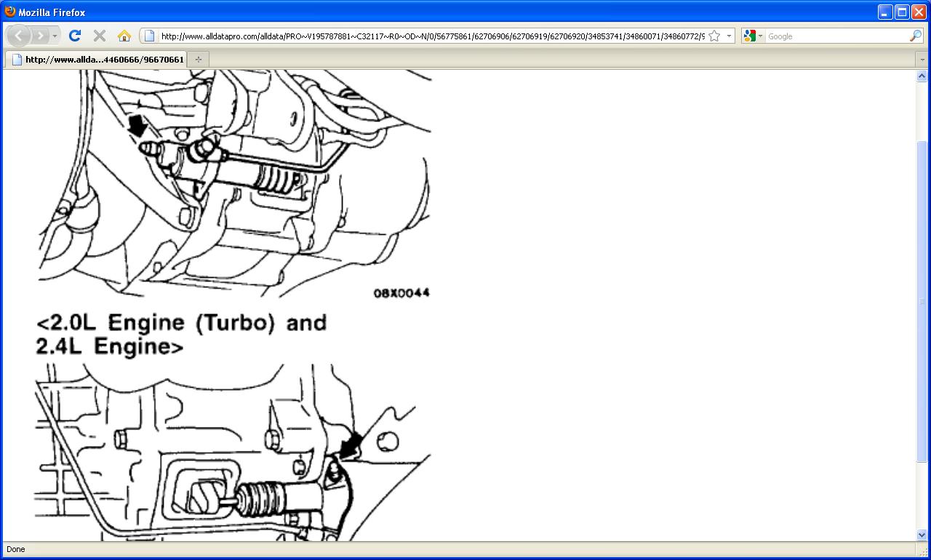
Task: Click the vertical scrollbar thumb
Action: [922, 301]
